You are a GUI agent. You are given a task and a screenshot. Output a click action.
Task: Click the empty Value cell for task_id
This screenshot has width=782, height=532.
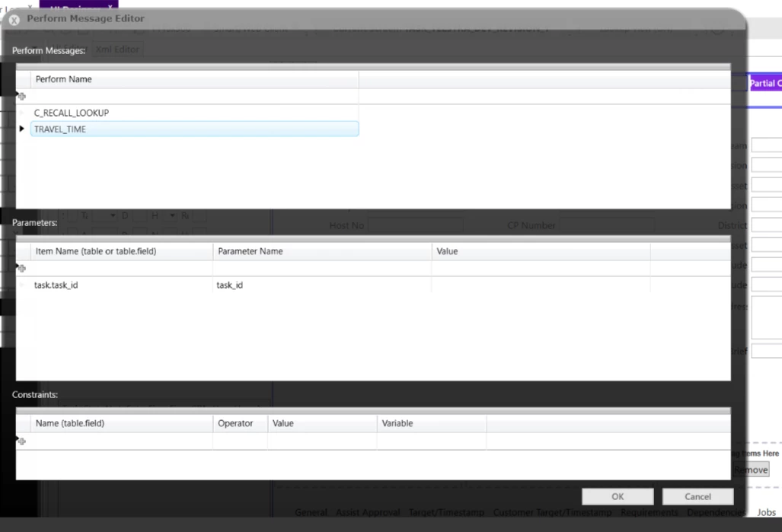tap(541, 285)
